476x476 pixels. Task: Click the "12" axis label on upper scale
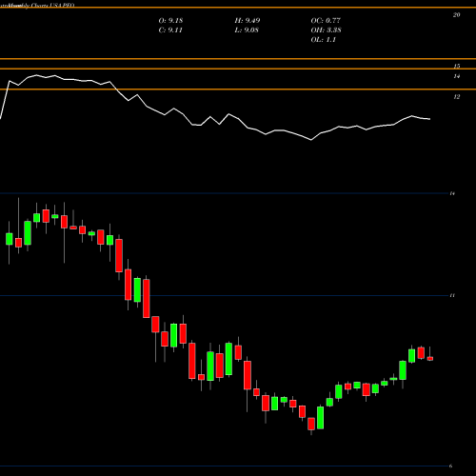click(x=456, y=97)
